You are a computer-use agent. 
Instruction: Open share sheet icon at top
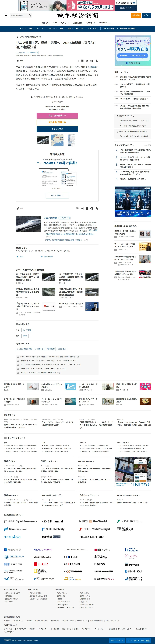coord(96,61)
